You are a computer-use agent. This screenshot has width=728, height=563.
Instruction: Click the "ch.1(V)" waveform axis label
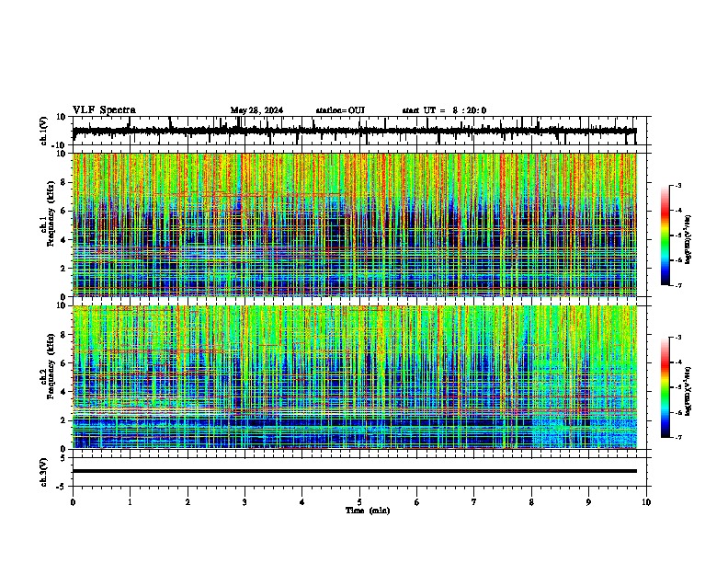coord(44,131)
